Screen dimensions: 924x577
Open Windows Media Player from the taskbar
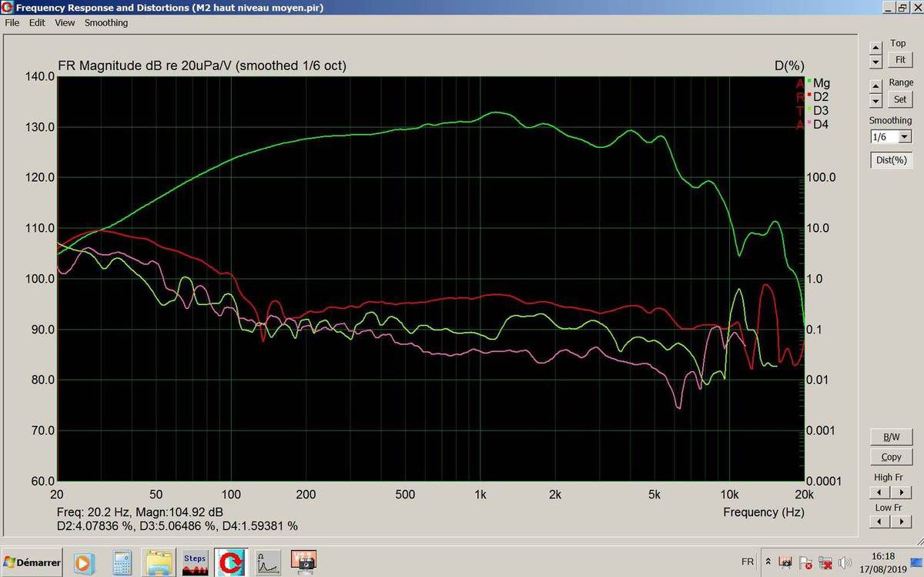click(83, 562)
